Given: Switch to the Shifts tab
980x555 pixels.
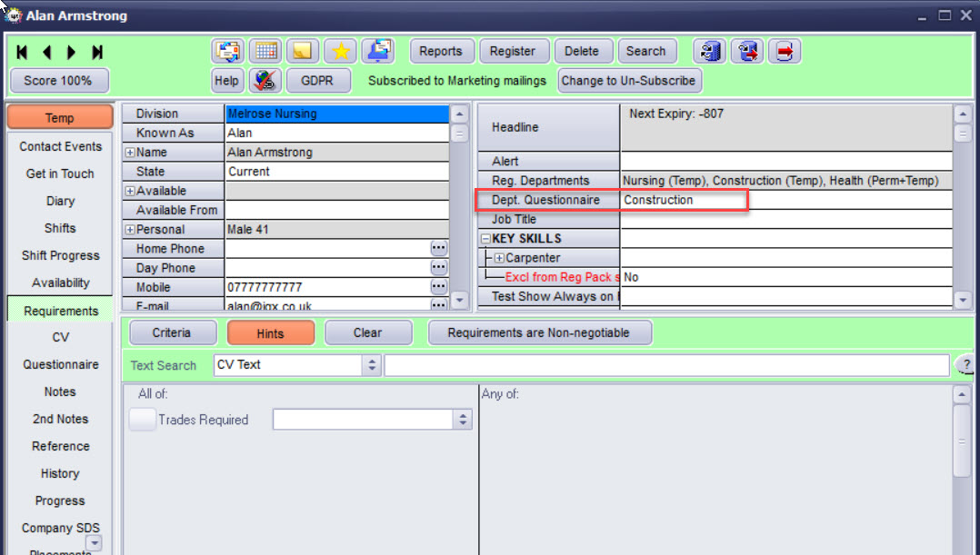Looking at the screenshot, I should tap(60, 228).
